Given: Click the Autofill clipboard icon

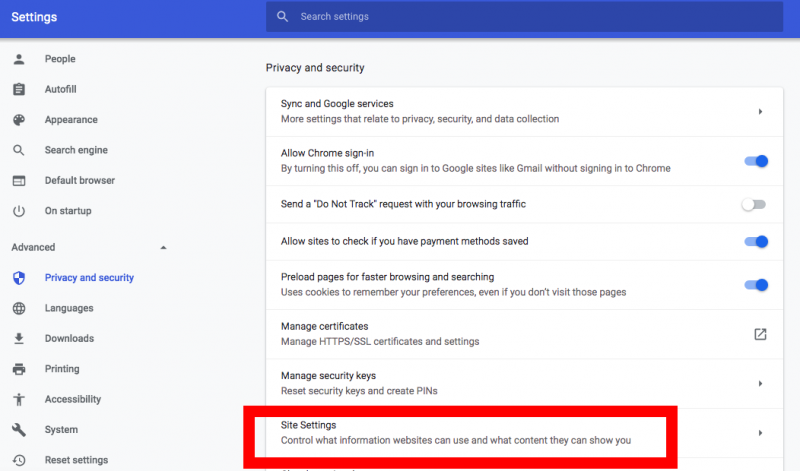Looking at the screenshot, I should coord(19,89).
